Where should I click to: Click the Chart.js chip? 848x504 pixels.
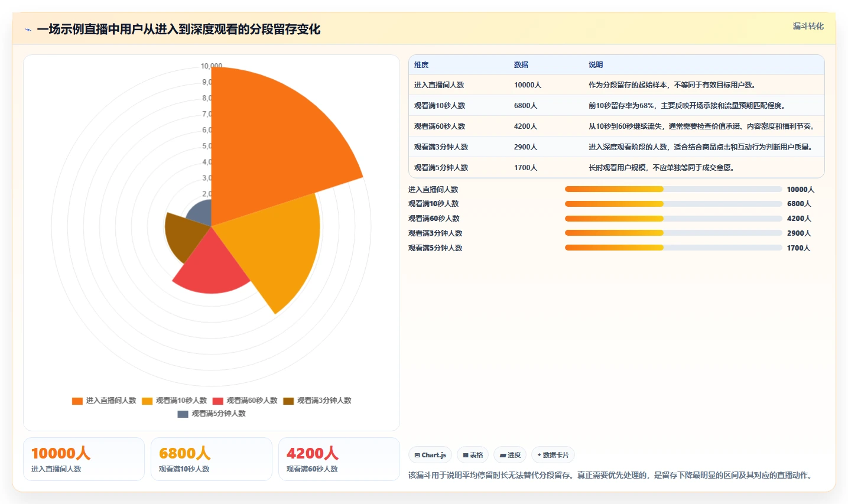pyautogui.click(x=430, y=455)
